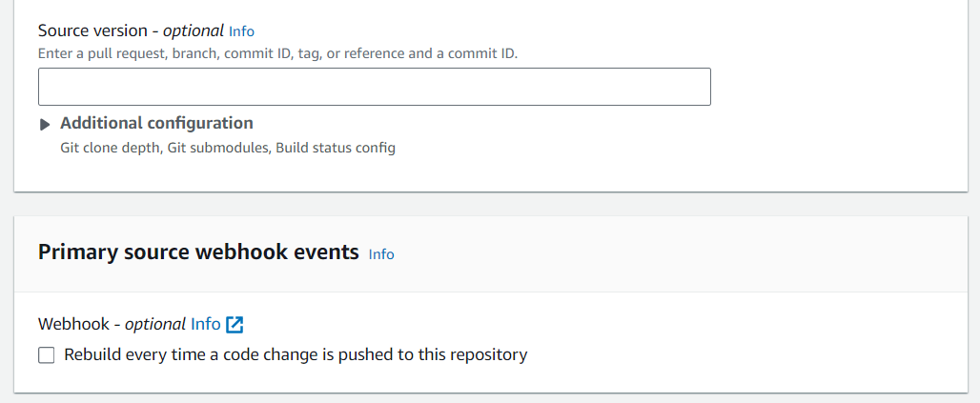
Task: Open the external link icon beside Webhook Info
Action: [x=235, y=325]
